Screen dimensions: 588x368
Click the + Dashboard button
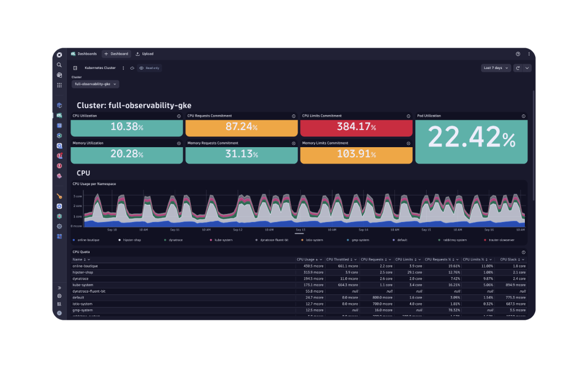[117, 54]
